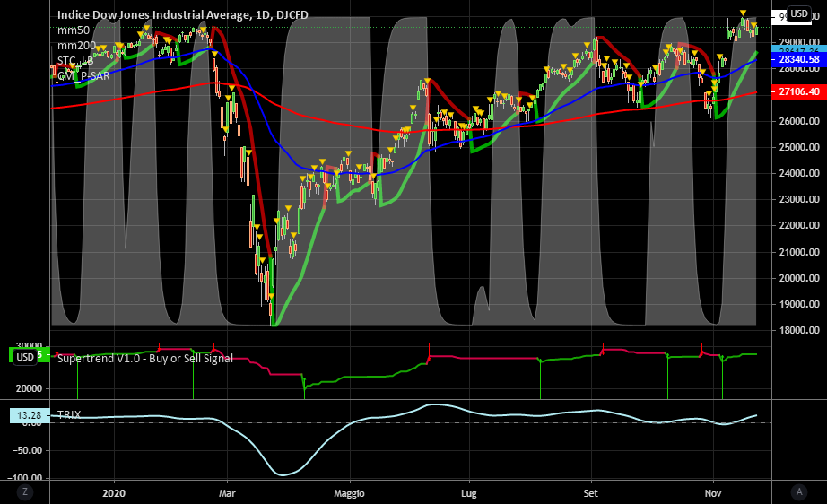
Task: Select the mm200 indicator legend
Action: click(76, 46)
